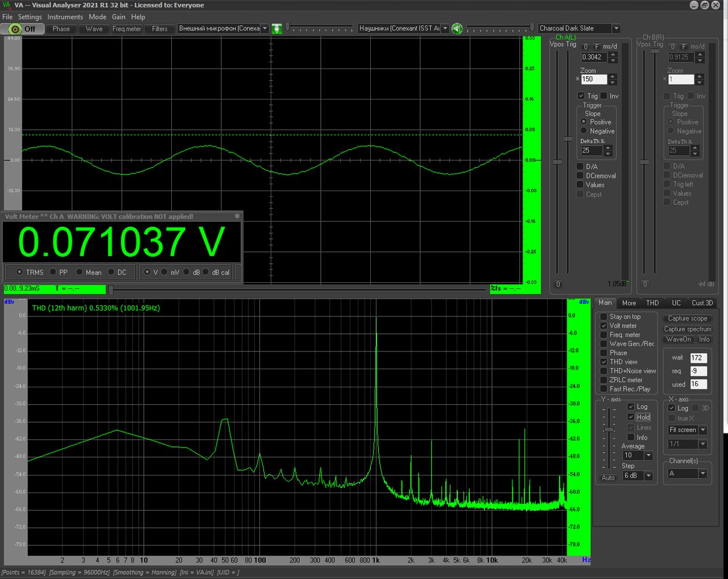Open the Charcoal Dark Slate theme dropdown
The height and width of the screenshot is (579, 728).
[616, 28]
